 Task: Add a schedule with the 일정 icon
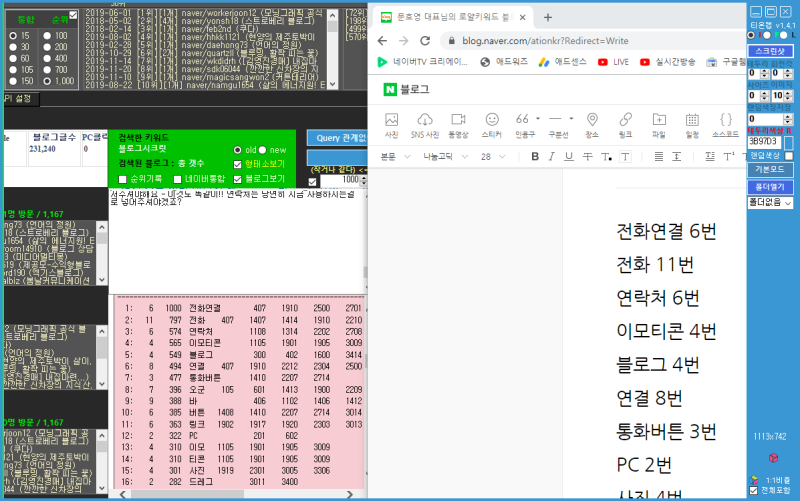coord(692,125)
